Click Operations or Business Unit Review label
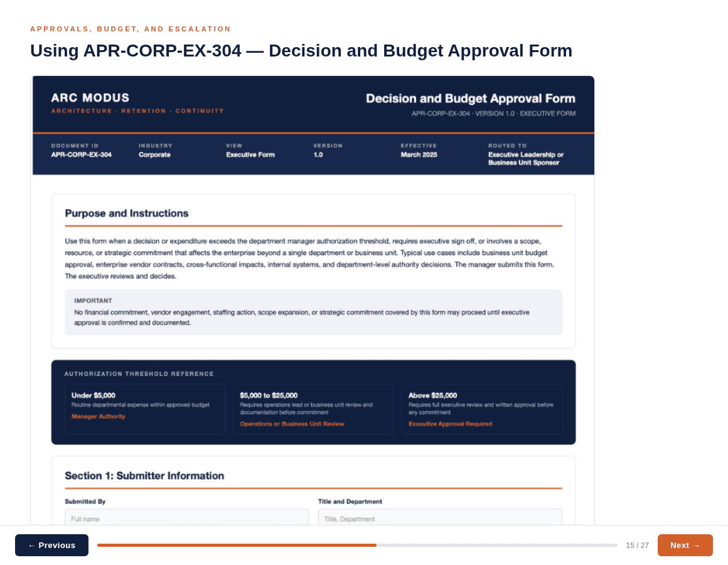The image size is (728, 565). click(x=292, y=424)
